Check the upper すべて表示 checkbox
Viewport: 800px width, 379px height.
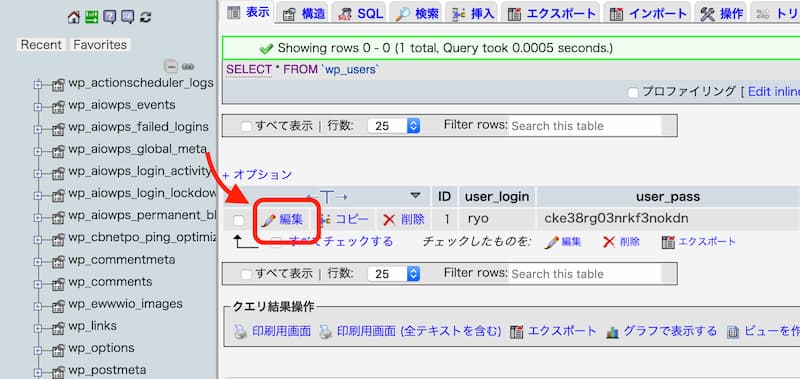(x=246, y=126)
